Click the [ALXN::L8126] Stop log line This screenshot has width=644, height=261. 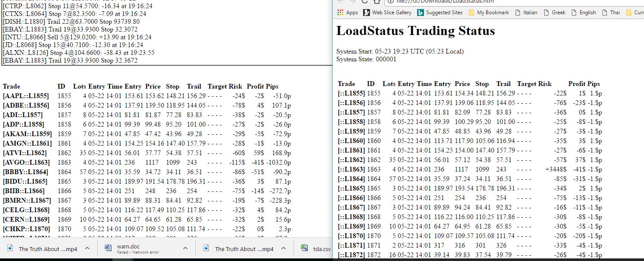point(79,53)
